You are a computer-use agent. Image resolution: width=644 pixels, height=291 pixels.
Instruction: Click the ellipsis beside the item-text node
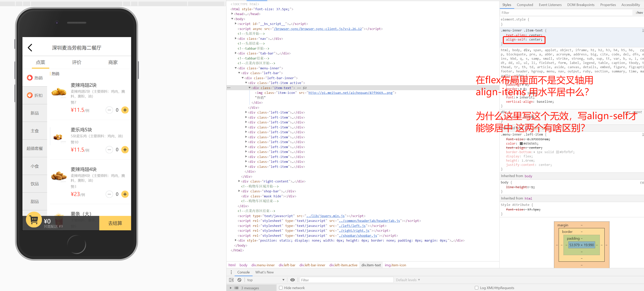coord(228,88)
